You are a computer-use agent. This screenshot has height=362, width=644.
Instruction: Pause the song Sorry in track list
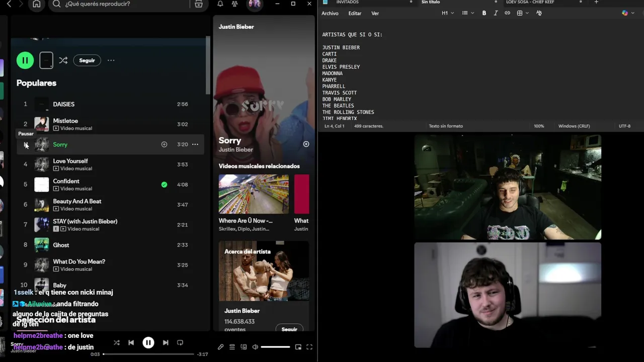(x=26, y=144)
